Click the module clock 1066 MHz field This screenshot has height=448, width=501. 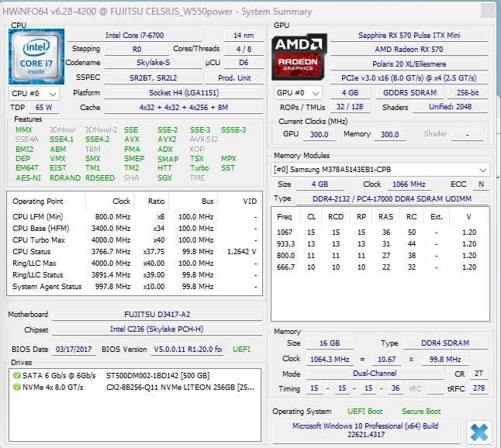[409, 184]
